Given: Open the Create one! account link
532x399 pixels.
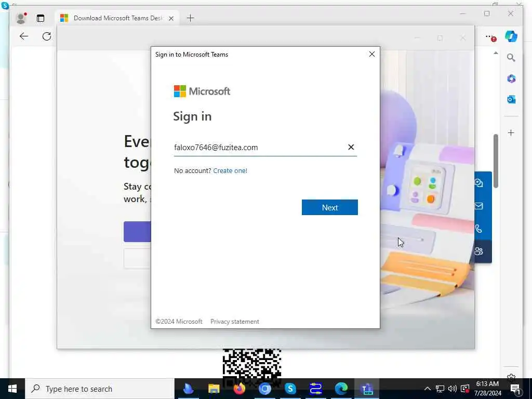Looking at the screenshot, I should pos(230,170).
